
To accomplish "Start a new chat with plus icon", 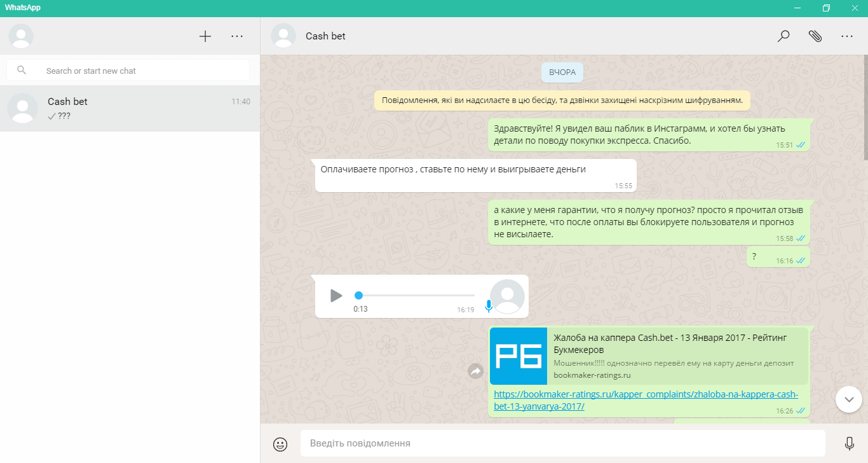I will (205, 36).
